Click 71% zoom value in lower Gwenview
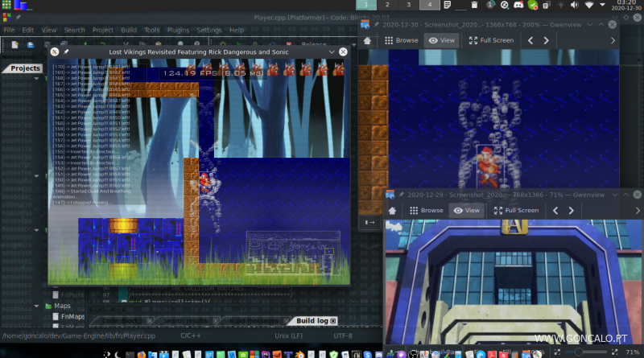Viewport: 644px width, 358px height. [632, 352]
